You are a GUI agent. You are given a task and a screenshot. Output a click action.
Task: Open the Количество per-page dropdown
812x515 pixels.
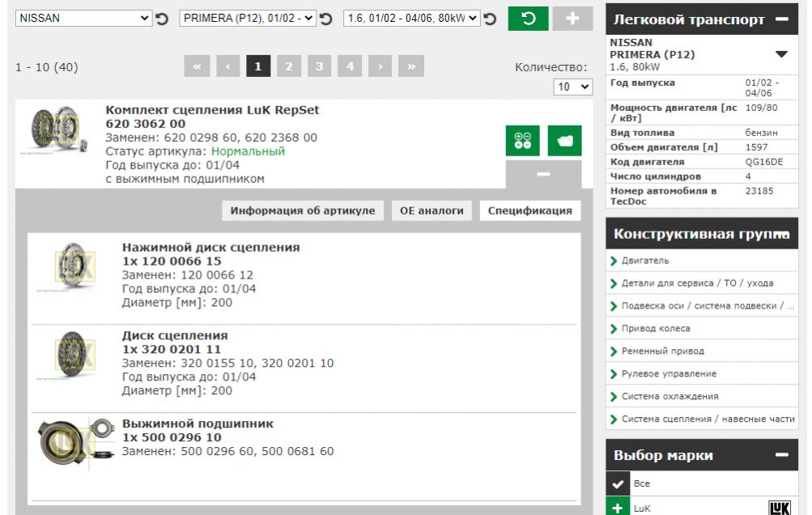click(x=572, y=87)
